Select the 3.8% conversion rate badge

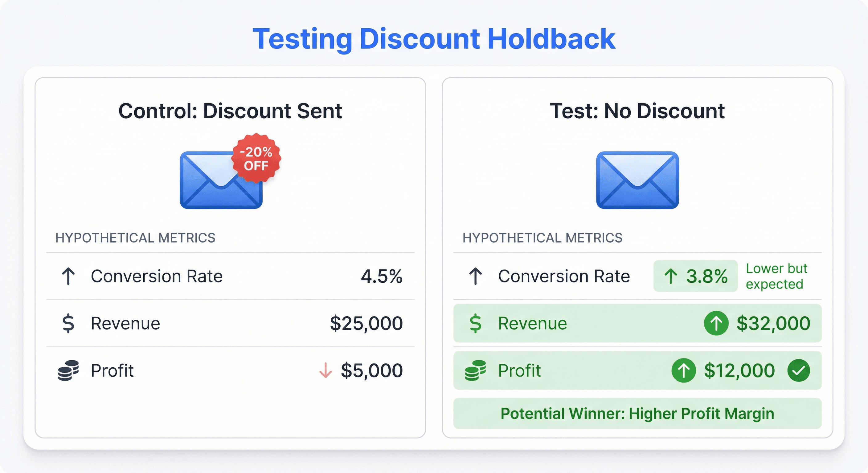click(x=695, y=276)
